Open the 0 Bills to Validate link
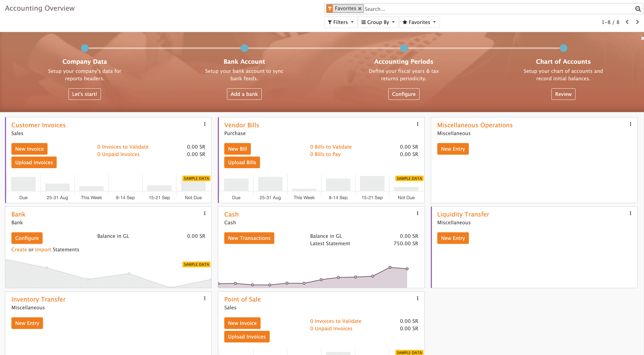Viewport: 644px width, 355px height. pyautogui.click(x=331, y=147)
